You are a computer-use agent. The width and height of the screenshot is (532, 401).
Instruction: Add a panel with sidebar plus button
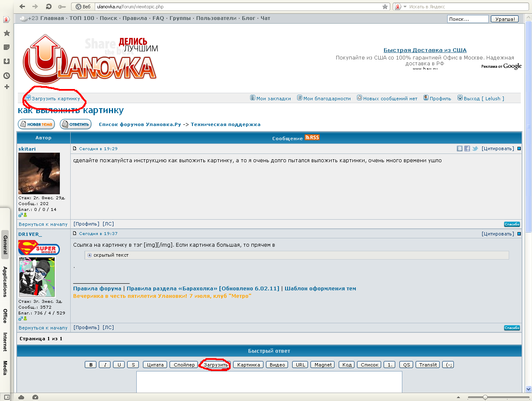click(x=7, y=87)
